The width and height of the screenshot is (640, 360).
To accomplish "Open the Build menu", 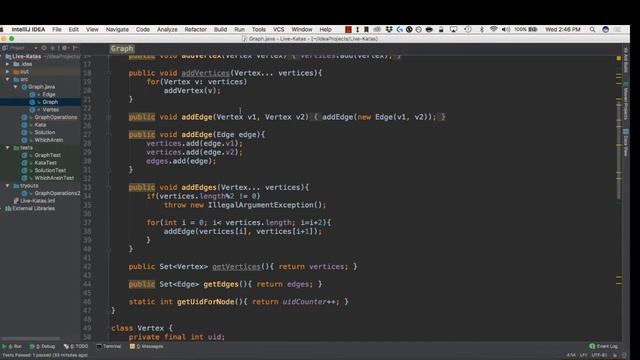I will coord(220,29).
